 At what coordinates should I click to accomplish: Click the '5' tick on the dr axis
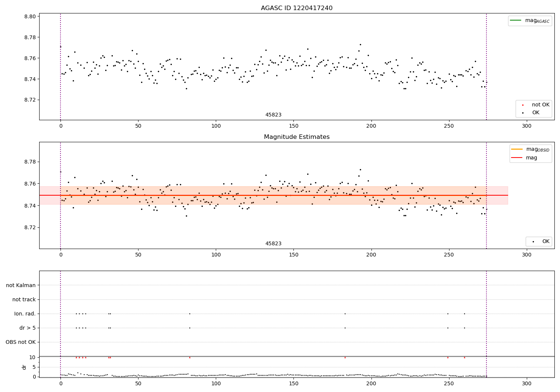point(34,367)
